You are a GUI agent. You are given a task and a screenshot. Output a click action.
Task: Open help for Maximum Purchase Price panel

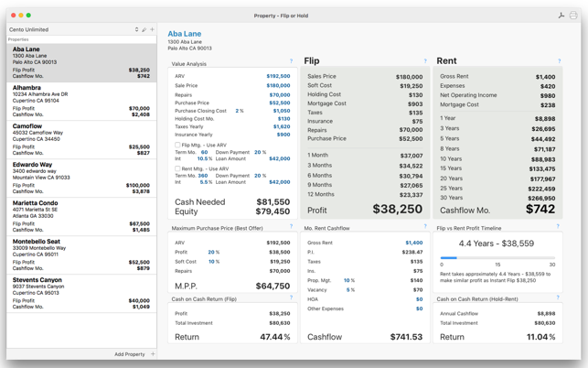tap(291, 226)
